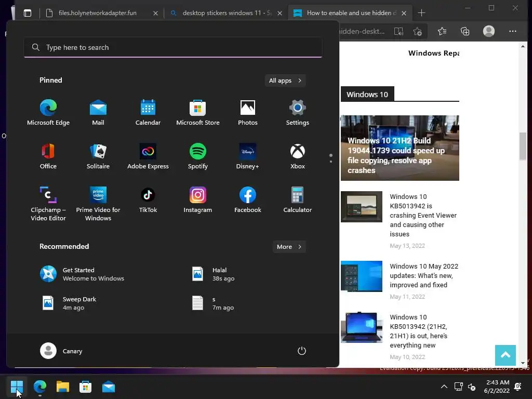Open Prime Video for Windows

pyautogui.click(x=98, y=204)
